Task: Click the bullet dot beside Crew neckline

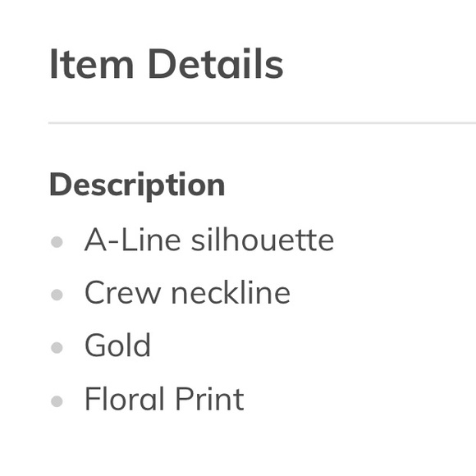Action: coord(57,295)
